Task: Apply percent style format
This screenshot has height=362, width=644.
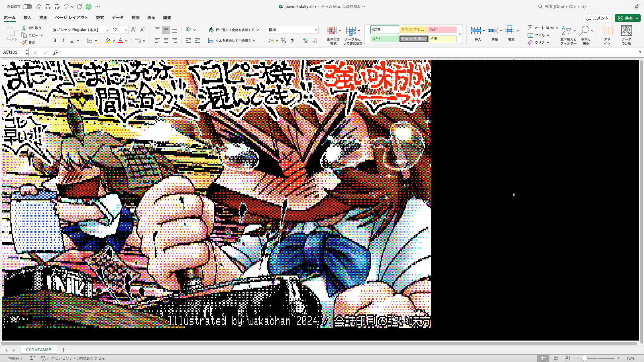Action: tap(283, 41)
